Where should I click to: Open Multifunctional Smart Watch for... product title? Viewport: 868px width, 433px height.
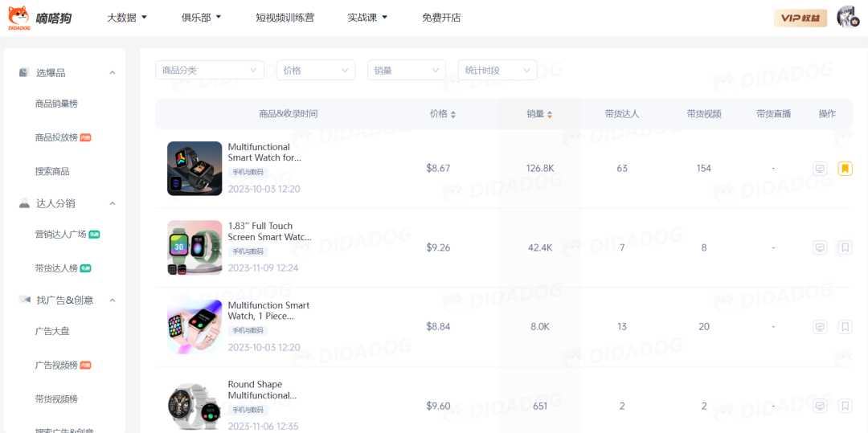tap(264, 152)
